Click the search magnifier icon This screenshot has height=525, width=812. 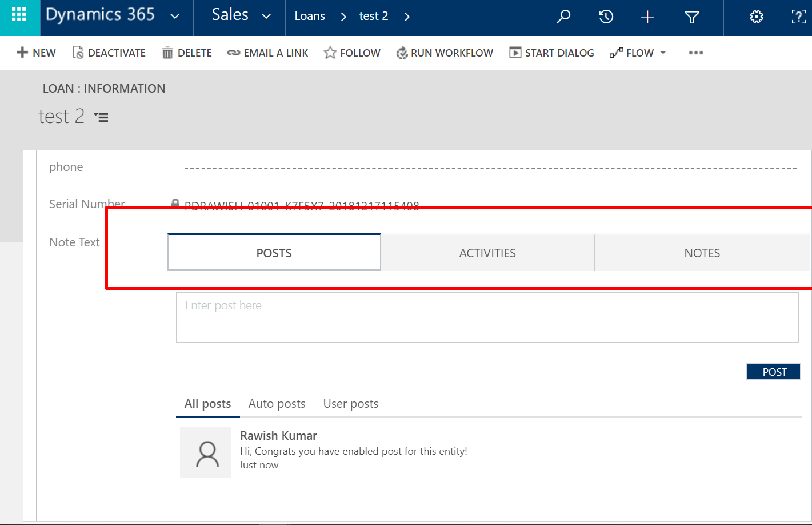tap(563, 17)
